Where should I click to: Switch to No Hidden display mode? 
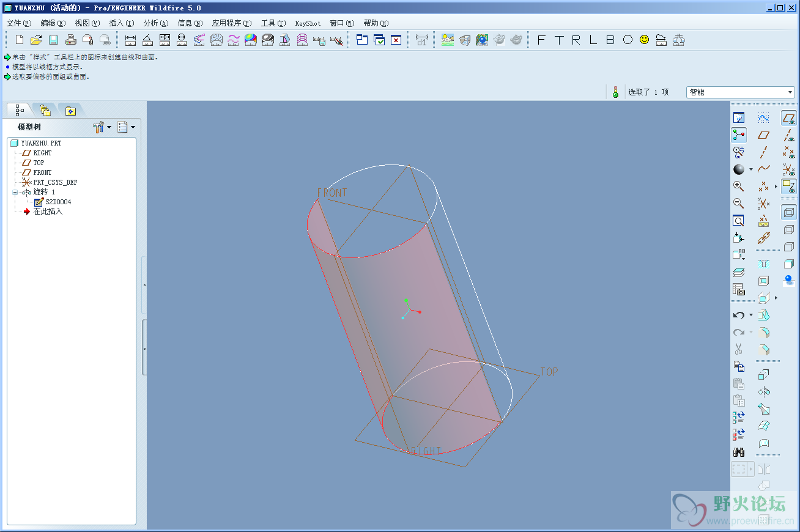(789, 246)
